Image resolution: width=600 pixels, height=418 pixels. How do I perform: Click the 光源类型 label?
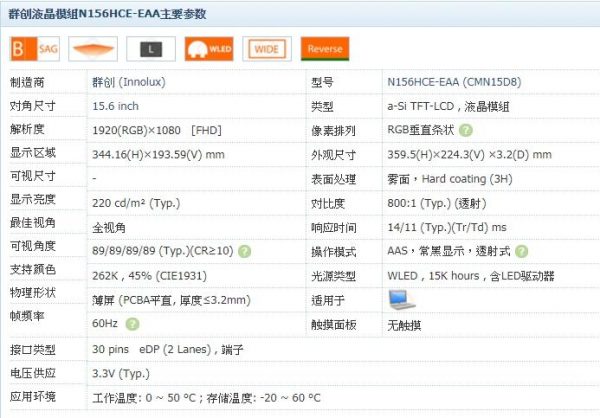click(x=334, y=276)
